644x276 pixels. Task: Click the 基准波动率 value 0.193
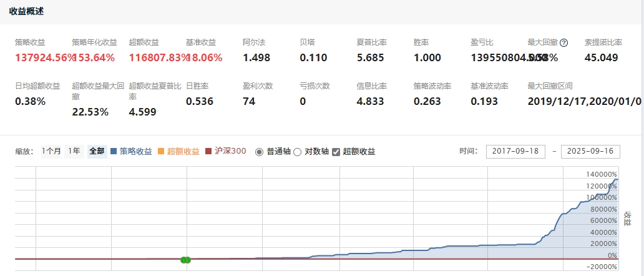[484, 101]
